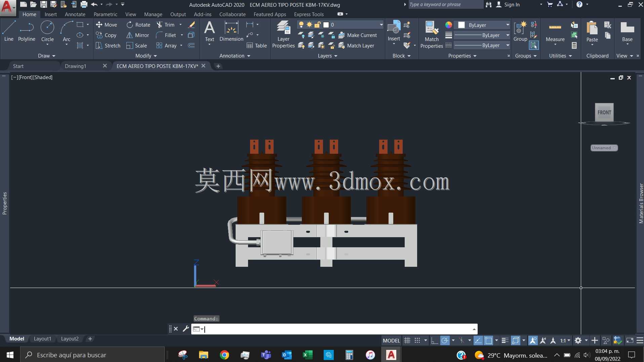Toggle Polar Tracking
The width and height of the screenshot is (644, 362).
[445, 340]
